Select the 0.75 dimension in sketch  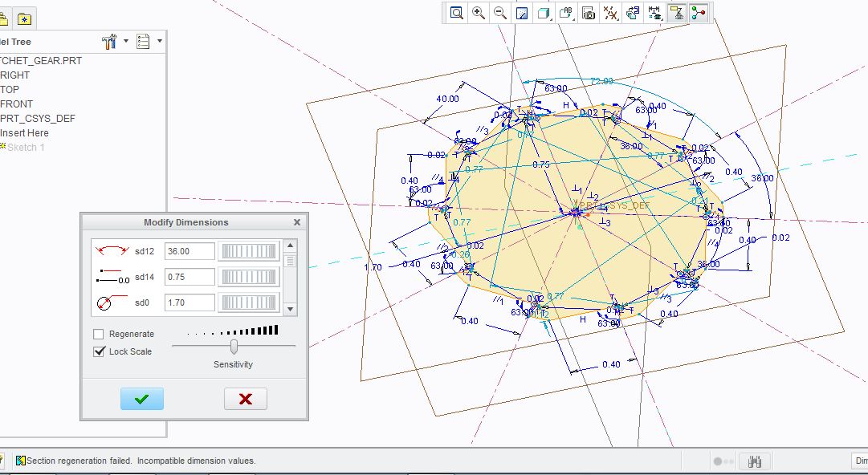point(541,164)
